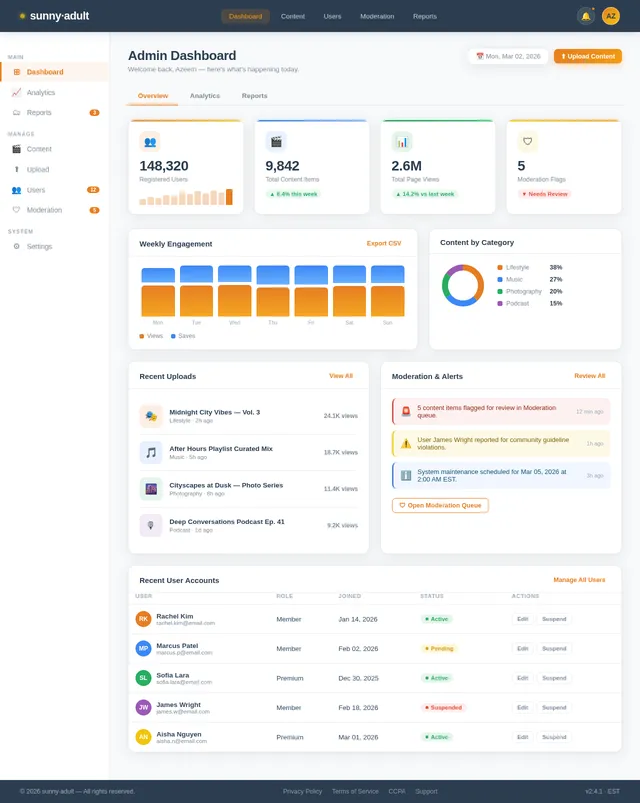Open Moderation in the sidebar

pyautogui.click(x=55, y=210)
